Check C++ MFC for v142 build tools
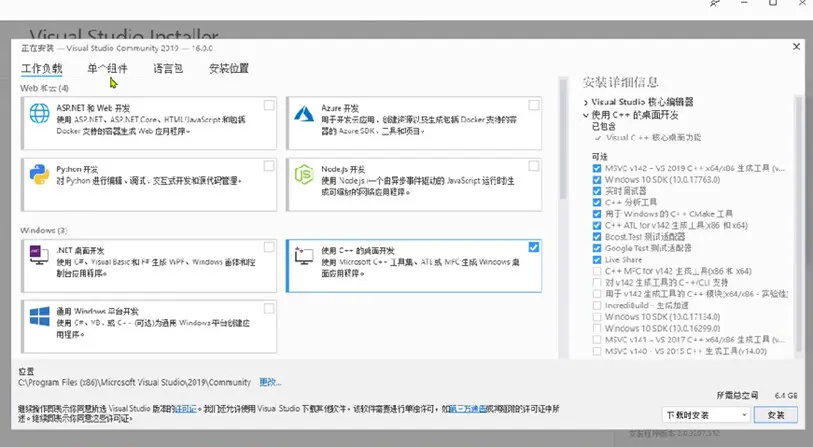This screenshot has width=813, height=447. (597, 271)
